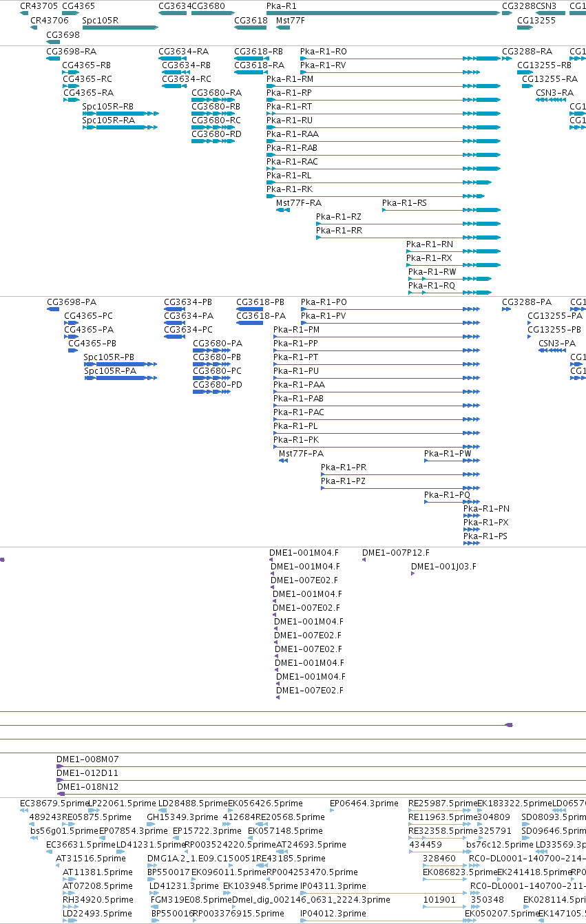Click EST IP04311.3prime
This screenshot has height=924, width=586.
pyautogui.click(x=333, y=885)
